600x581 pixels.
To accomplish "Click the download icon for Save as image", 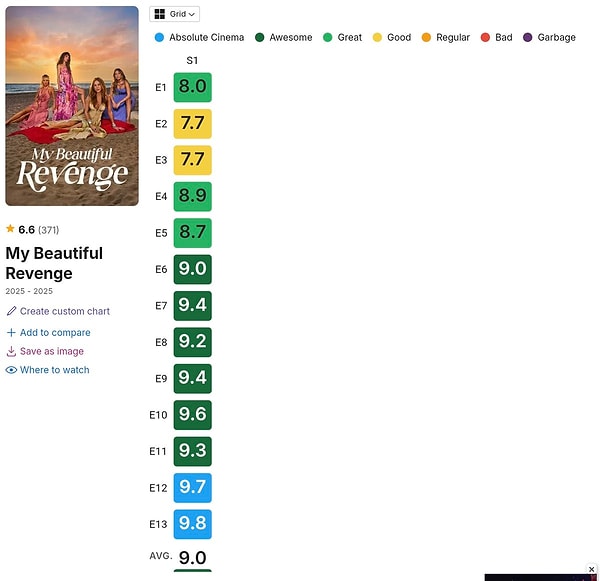I will coord(11,351).
